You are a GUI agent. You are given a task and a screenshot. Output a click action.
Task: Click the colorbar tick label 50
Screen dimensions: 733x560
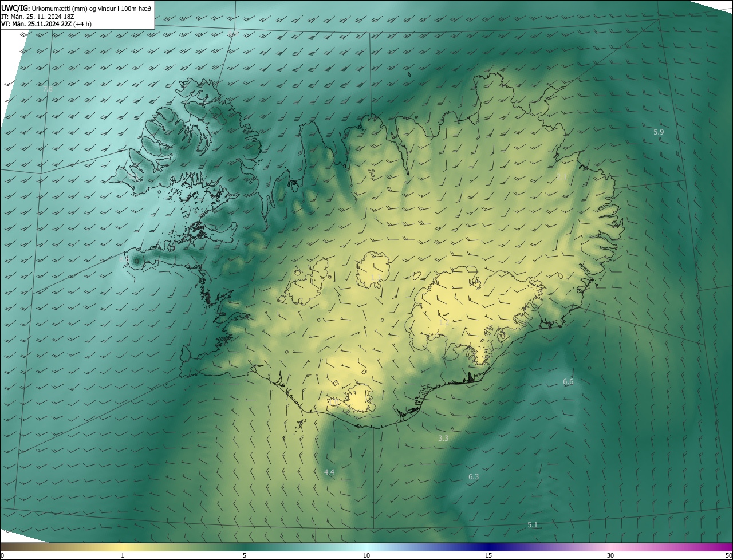click(x=728, y=555)
